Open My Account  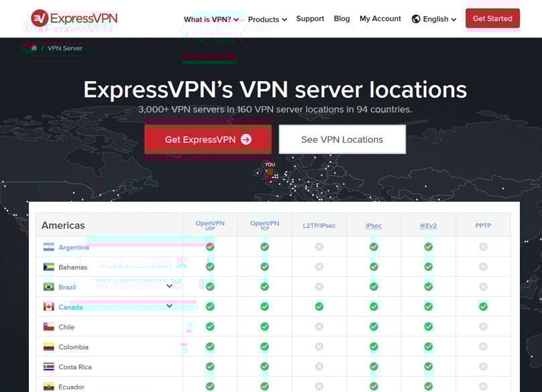(x=380, y=19)
